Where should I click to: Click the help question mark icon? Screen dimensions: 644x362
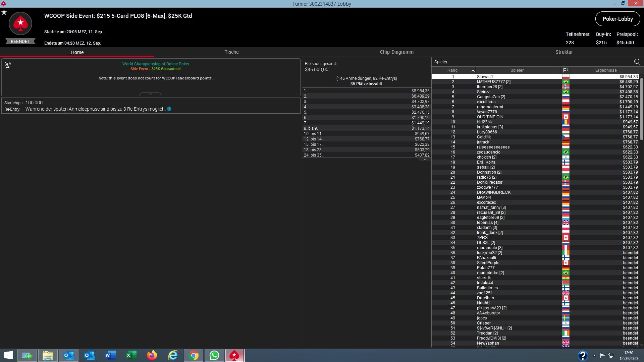coord(583,355)
